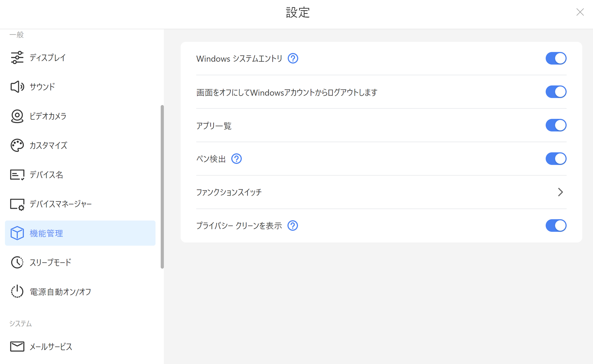Toggle Windows account logout on screen-off
The width and height of the screenshot is (593, 364).
556,92
